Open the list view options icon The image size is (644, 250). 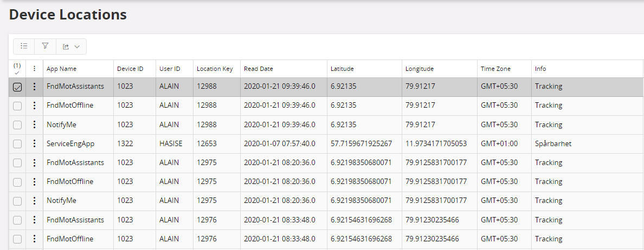pyautogui.click(x=24, y=47)
